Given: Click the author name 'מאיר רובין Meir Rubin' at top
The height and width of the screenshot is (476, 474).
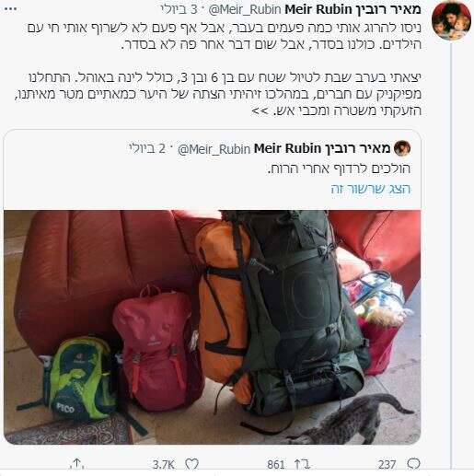Looking at the screenshot, I should pyautogui.click(x=353, y=9).
